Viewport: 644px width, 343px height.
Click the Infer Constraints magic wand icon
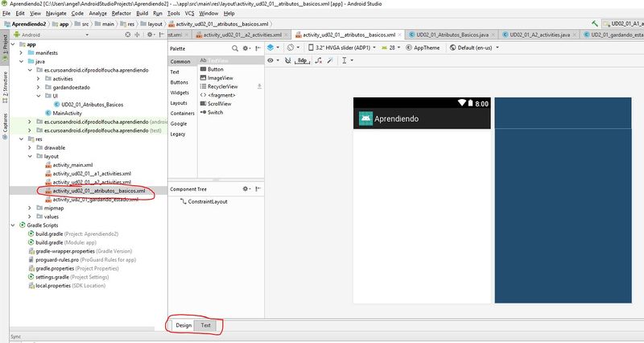pos(330,60)
